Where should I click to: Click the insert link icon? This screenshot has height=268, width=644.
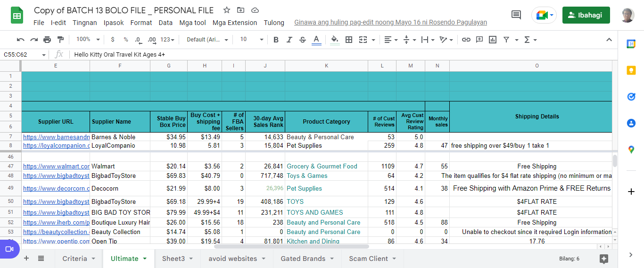[x=466, y=40]
